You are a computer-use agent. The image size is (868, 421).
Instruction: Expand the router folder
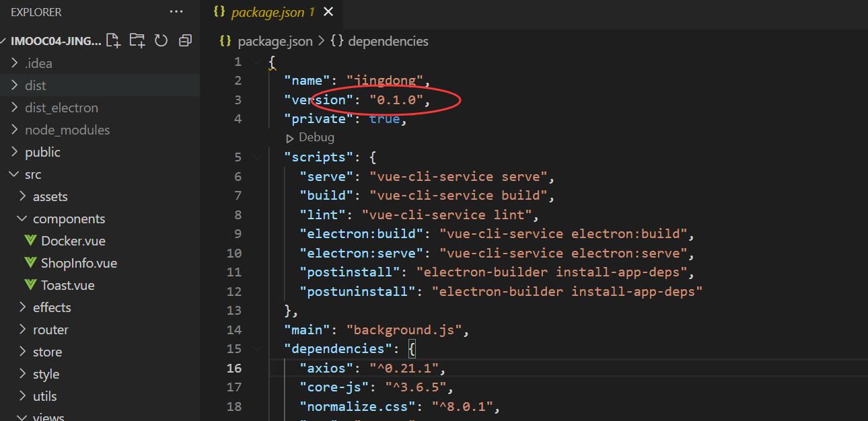[22, 330]
